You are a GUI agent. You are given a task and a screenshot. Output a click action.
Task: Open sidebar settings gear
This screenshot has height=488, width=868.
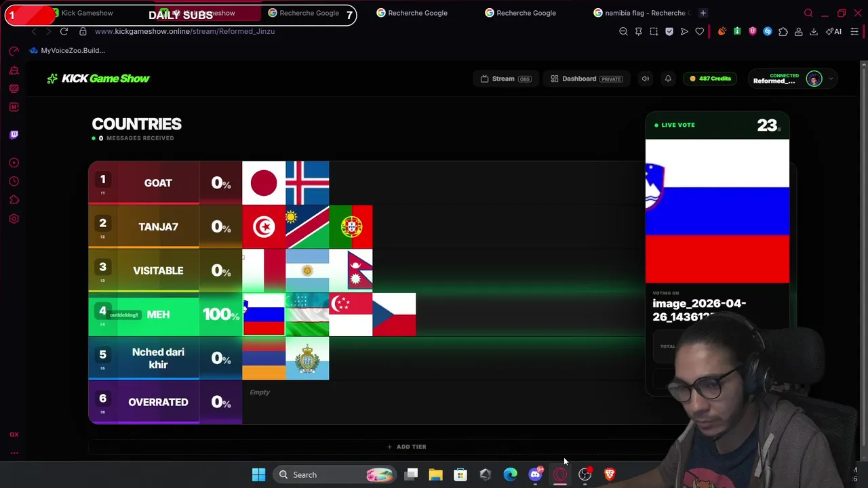click(x=14, y=218)
